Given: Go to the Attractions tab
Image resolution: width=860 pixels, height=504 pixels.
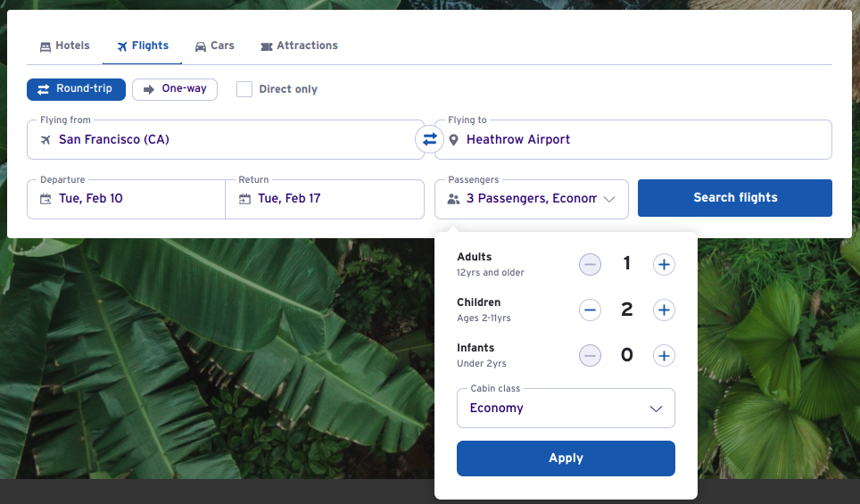Looking at the screenshot, I should click(299, 45).
